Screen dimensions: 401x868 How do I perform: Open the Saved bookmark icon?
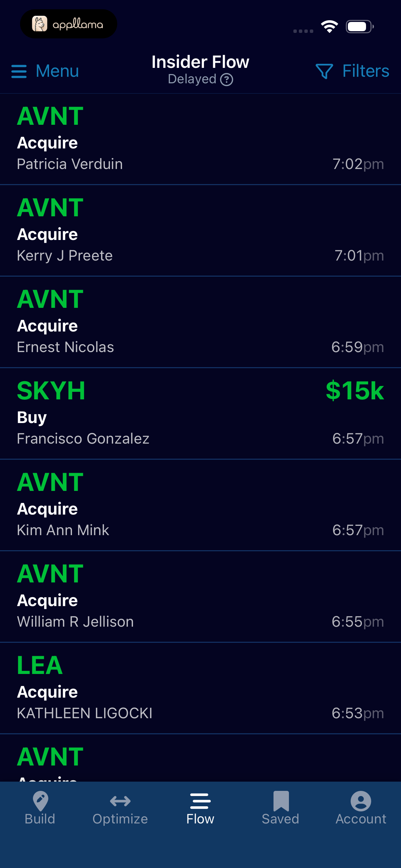pos(281,801)
